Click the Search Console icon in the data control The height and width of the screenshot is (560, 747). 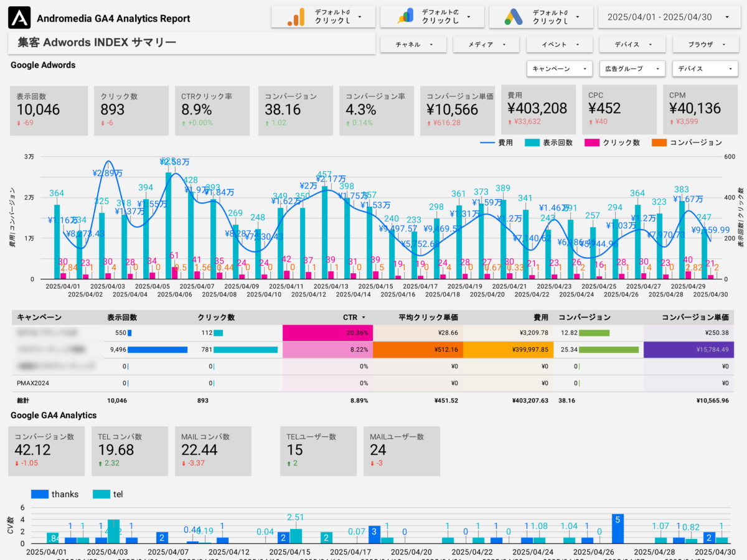click(x=405, y=17)
